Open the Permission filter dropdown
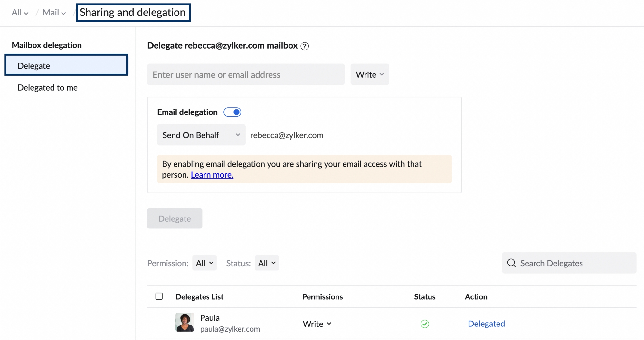 pyautogui.click(x=204, y=263)
